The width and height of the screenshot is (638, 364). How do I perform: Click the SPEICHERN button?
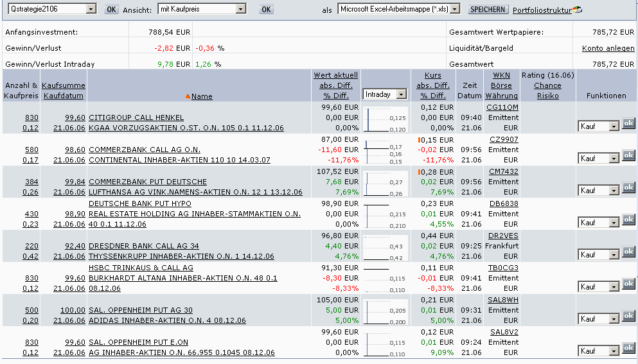tap(488, 10)
